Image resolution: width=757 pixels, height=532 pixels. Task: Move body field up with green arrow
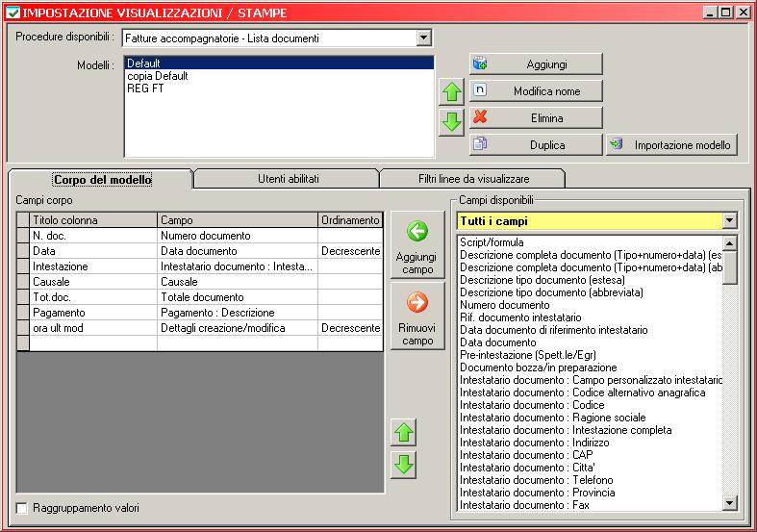[x=404, y=432]
